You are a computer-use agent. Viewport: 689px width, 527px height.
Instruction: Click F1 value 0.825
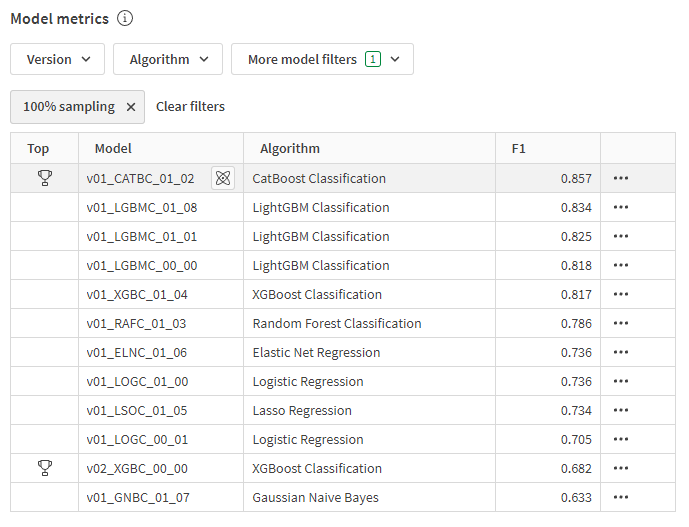tap(576, 236)
